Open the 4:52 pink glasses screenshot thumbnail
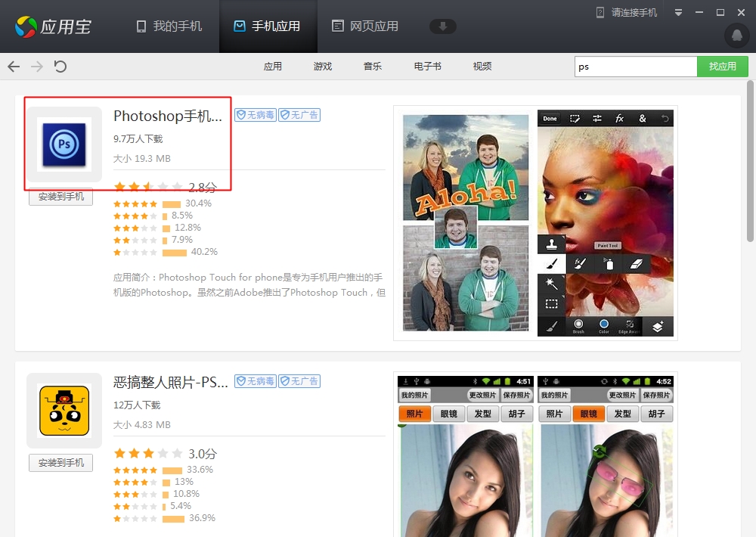The image size is (756, 537). click(606, 456)
